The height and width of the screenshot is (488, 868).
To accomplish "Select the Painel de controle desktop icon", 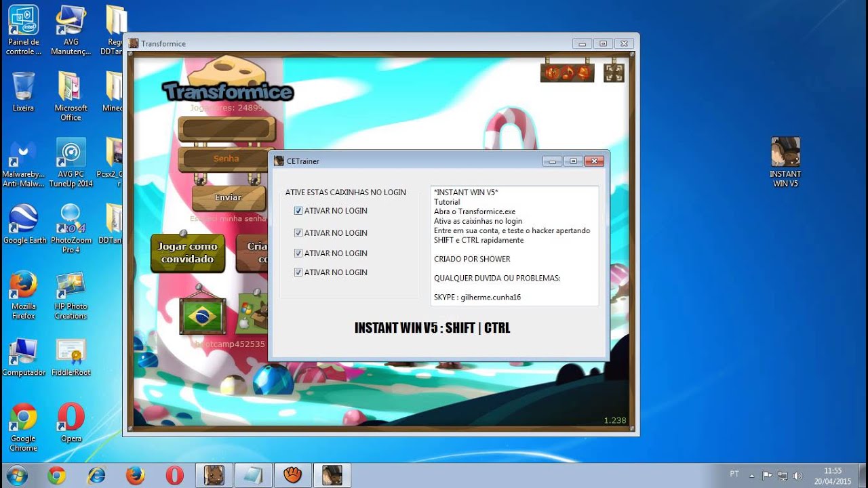I will pos(24,30).
